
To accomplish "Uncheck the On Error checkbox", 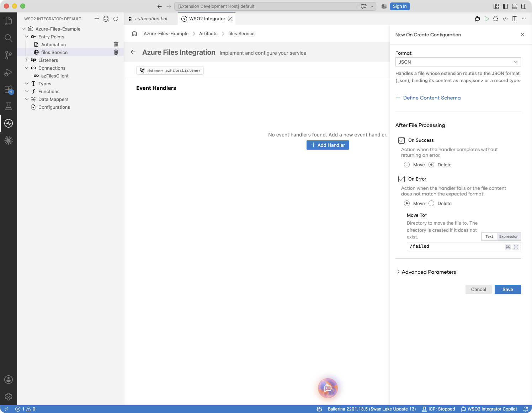I will coord(401,179).
